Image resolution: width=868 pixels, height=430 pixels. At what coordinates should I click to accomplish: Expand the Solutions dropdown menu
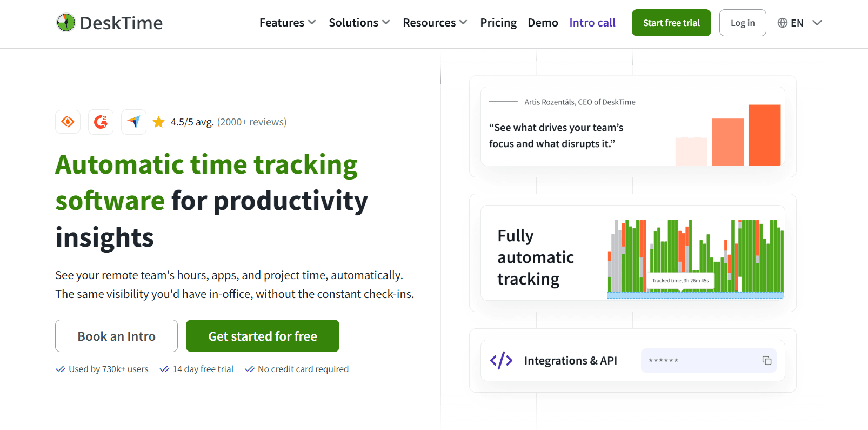click(359, 23)
